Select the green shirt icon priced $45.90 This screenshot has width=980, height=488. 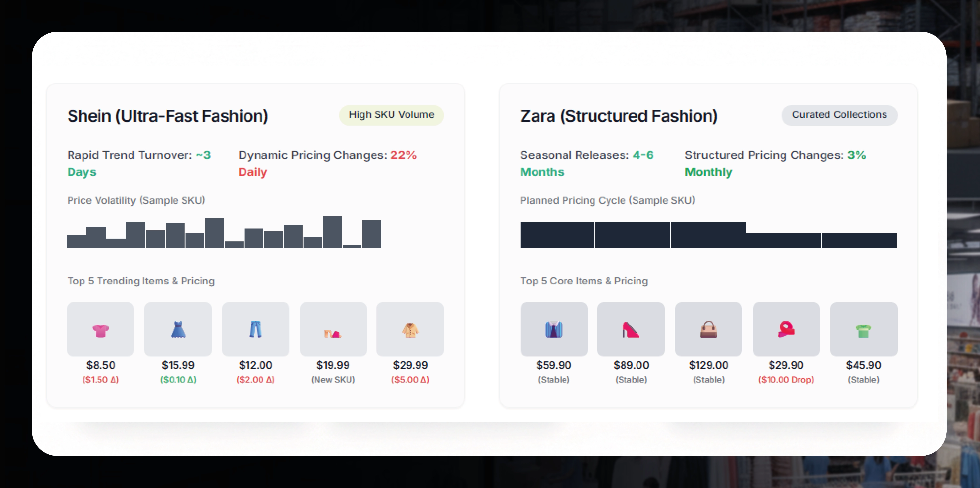[864, 329]
